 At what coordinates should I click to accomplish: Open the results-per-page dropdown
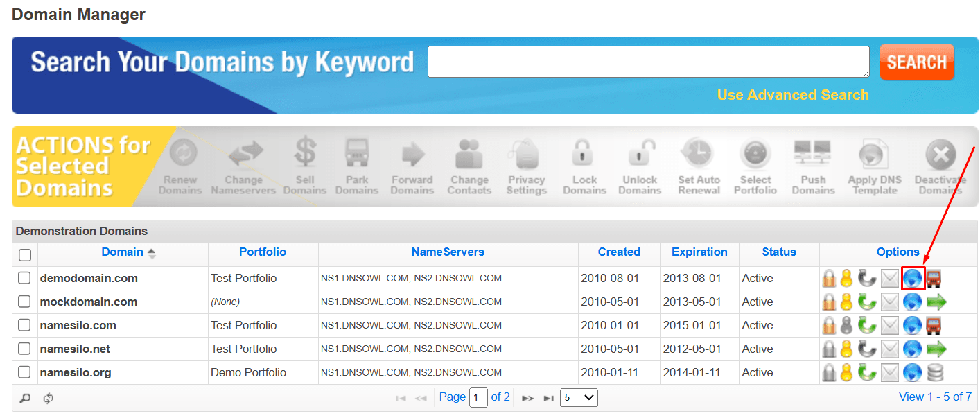point(579,397)
